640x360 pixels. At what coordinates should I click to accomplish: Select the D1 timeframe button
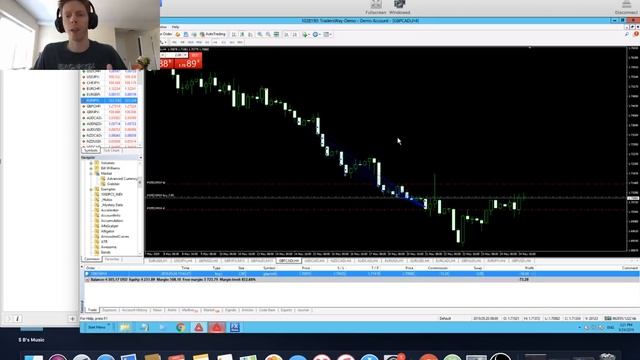[x=224, y=42]
